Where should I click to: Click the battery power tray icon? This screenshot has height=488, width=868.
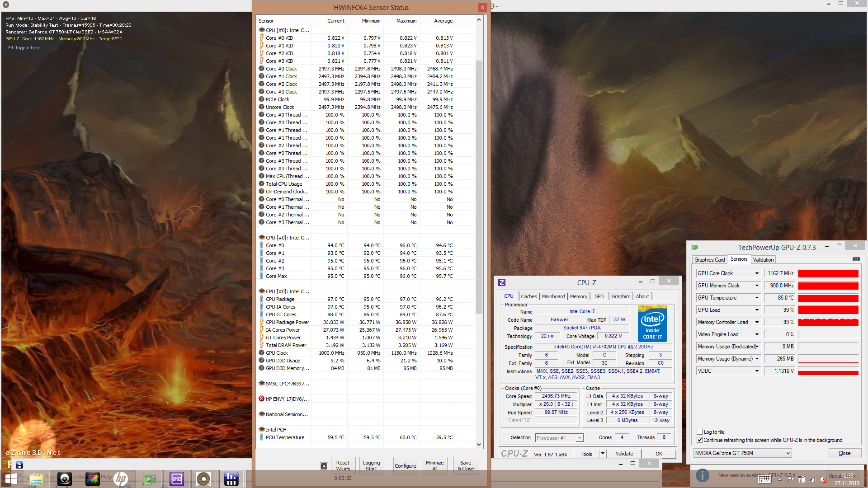pyautogui.click(x=802, y=479)
